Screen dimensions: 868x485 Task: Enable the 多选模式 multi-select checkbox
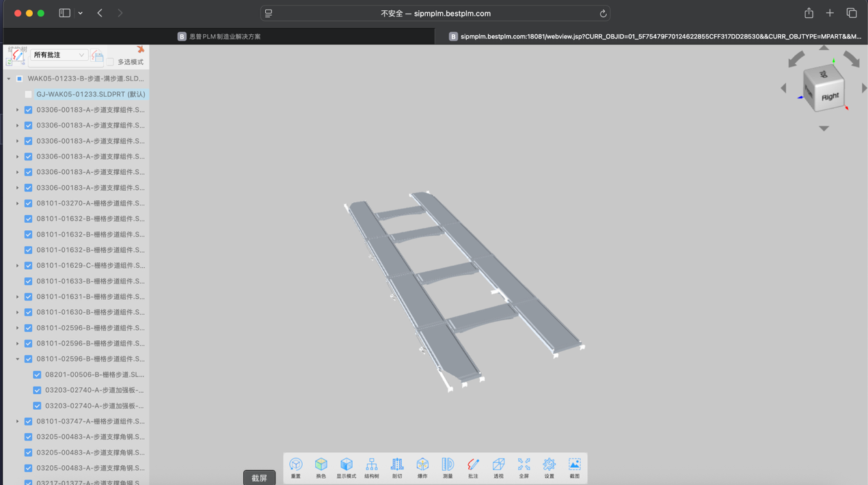[110, 62]
